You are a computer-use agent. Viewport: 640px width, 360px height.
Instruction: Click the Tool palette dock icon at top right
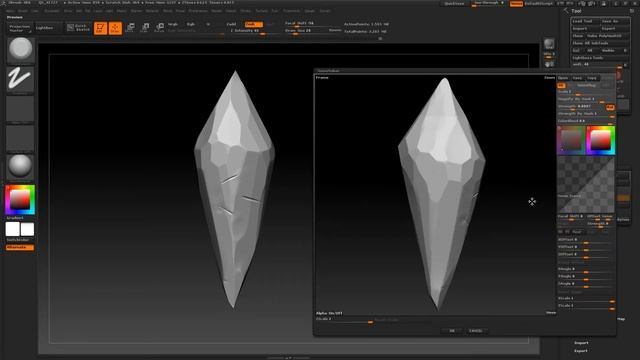point(632,11)
